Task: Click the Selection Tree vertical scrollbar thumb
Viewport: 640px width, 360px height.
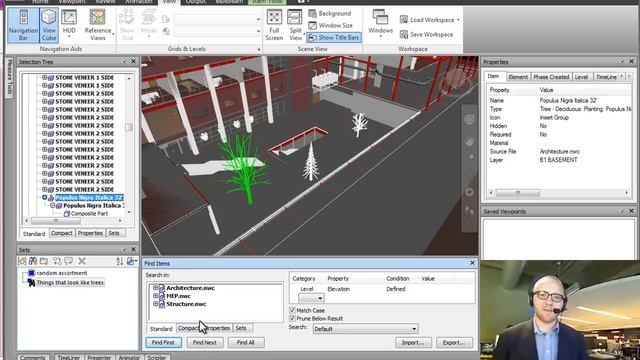Action: (x=129, y=127)
